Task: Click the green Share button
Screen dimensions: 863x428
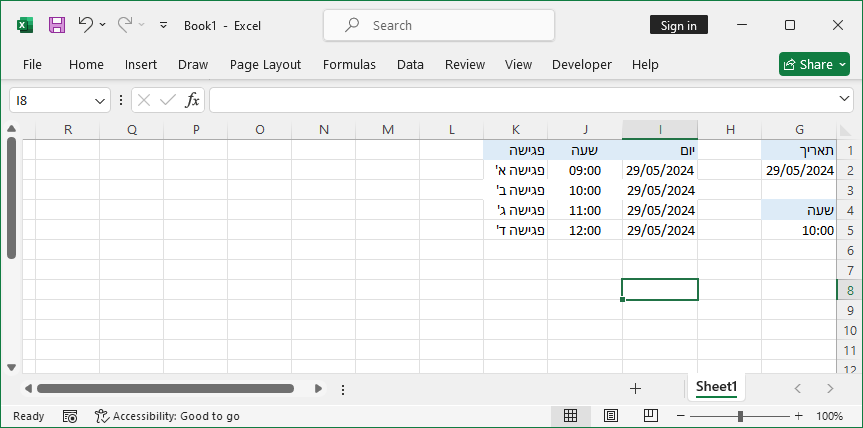Action: [x=813, y=64]
